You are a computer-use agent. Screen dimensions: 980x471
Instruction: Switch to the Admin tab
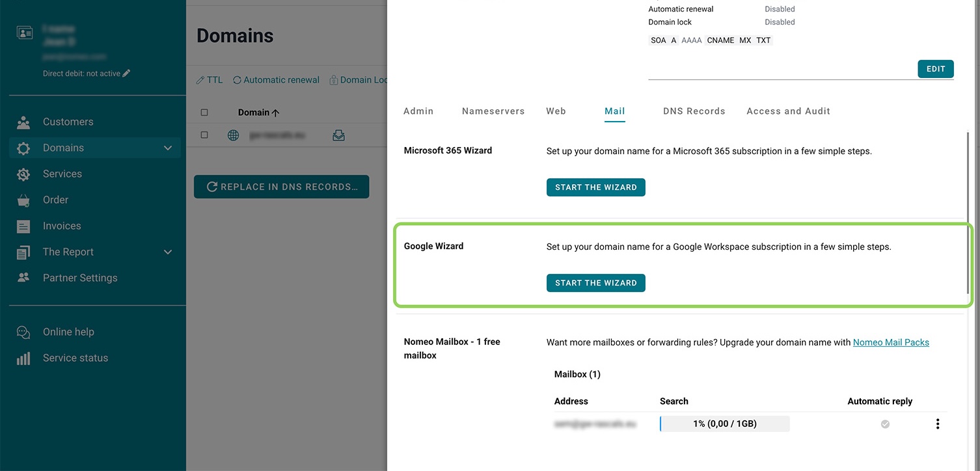click(418, 111)
